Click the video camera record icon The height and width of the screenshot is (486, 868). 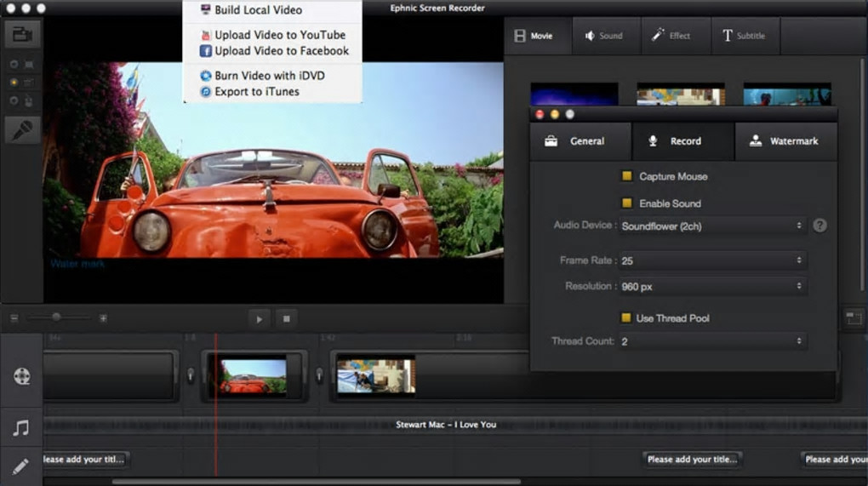[22, 35]
